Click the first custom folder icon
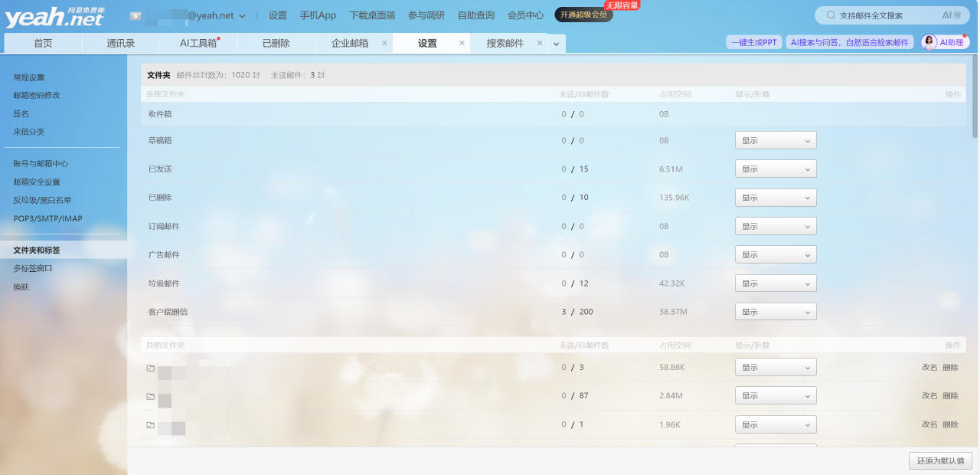The image size is (980, 475). (x=151, y=368)
